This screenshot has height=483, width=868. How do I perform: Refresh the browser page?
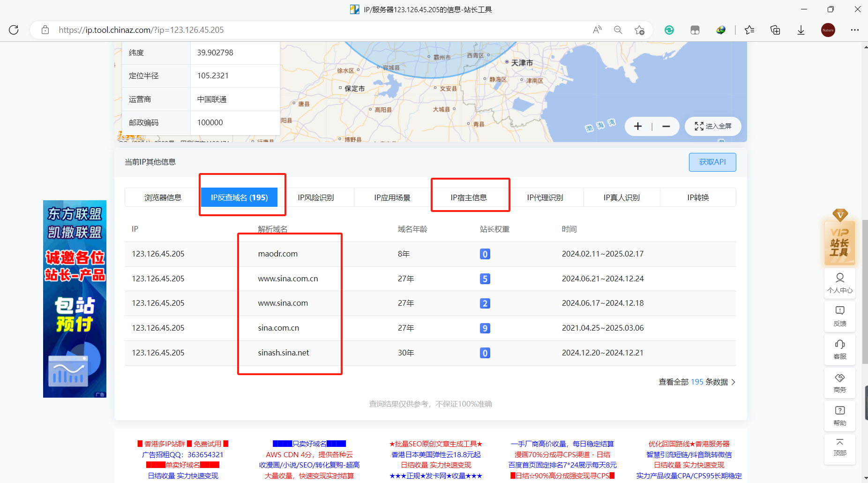click(14, 30)
